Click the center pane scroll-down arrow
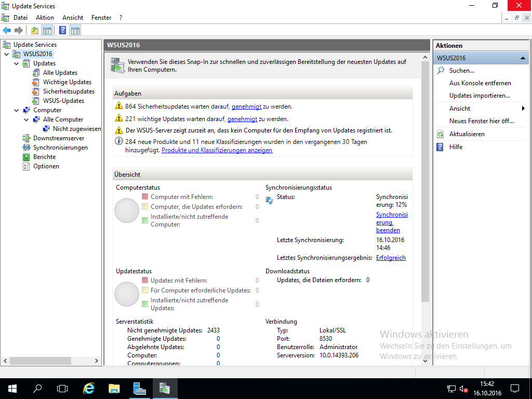The height and width of the screenshot is (399, 532). click(x=425, y=361)
